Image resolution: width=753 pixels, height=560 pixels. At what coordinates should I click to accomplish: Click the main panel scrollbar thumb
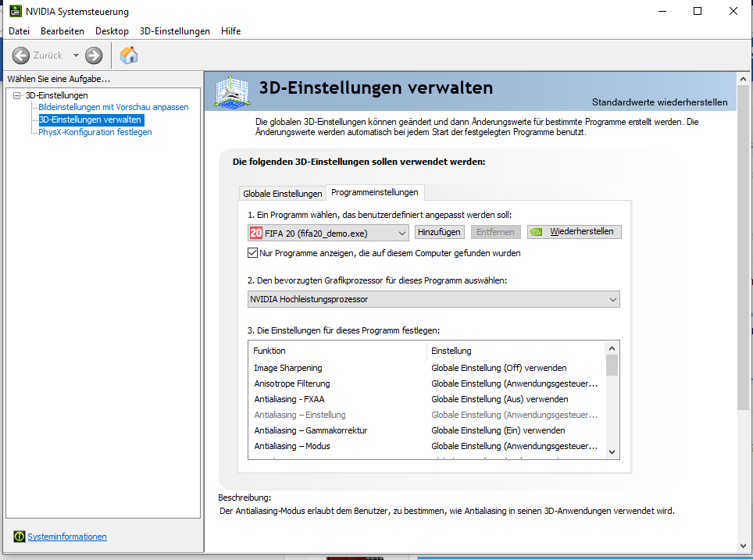744,248
